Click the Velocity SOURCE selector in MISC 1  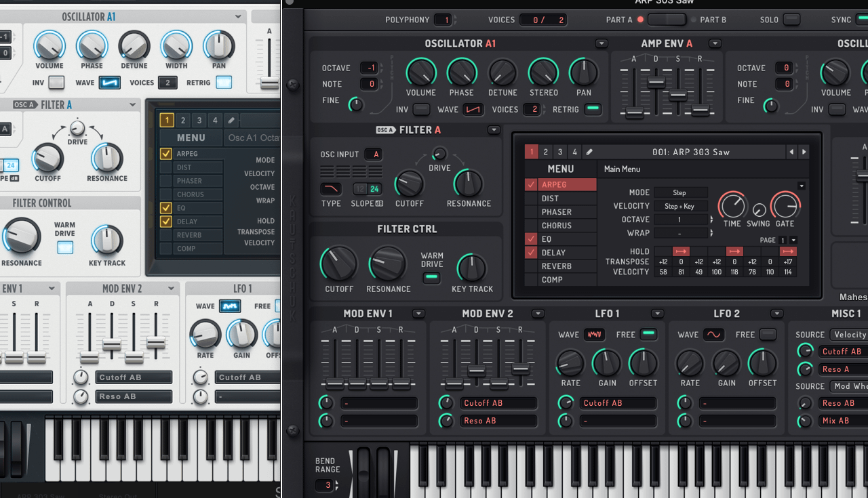click(x=850, y=335)
